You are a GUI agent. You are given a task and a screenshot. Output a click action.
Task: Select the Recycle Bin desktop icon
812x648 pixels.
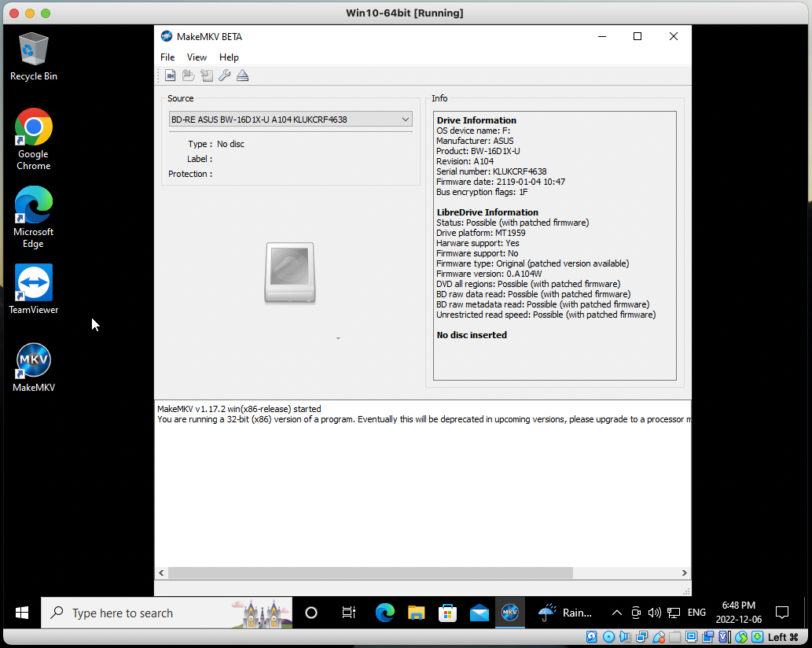click(34, 57)
